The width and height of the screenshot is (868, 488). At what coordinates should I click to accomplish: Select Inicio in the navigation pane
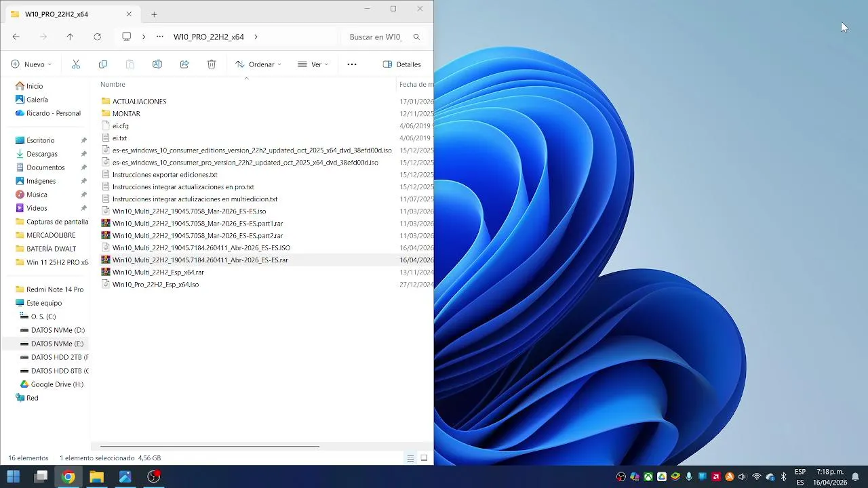(35, 86)
